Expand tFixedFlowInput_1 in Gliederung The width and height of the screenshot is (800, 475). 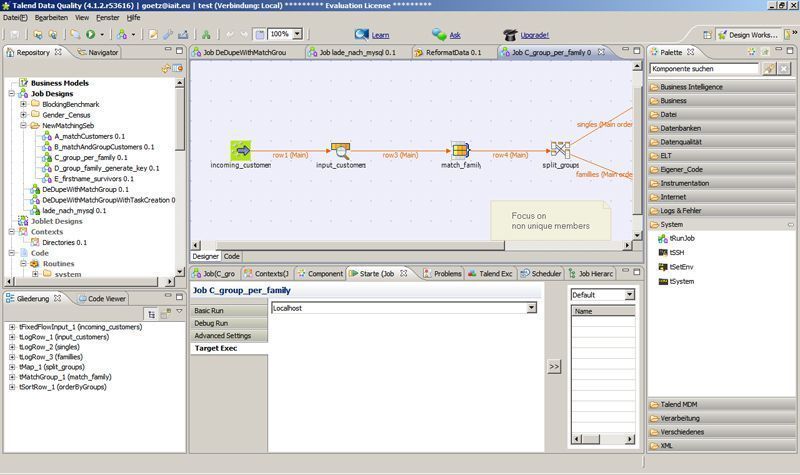click(12, 327)
